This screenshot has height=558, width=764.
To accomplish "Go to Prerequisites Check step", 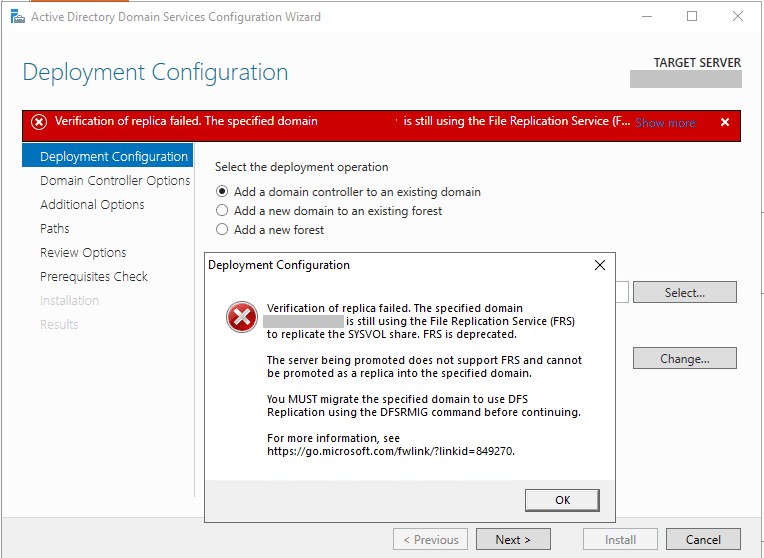I will [x=94, y=276].
